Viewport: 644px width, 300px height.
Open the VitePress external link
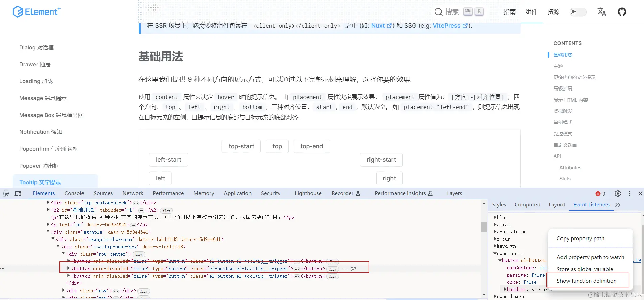(450, 26)
